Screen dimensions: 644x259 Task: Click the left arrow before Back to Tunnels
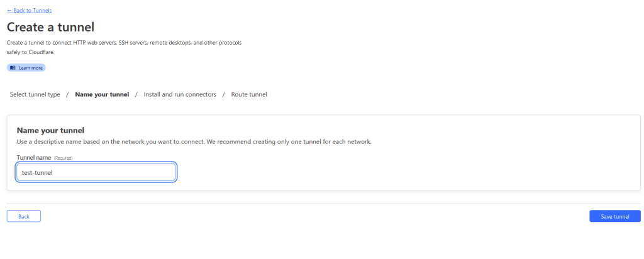click(x=9, y=11)
